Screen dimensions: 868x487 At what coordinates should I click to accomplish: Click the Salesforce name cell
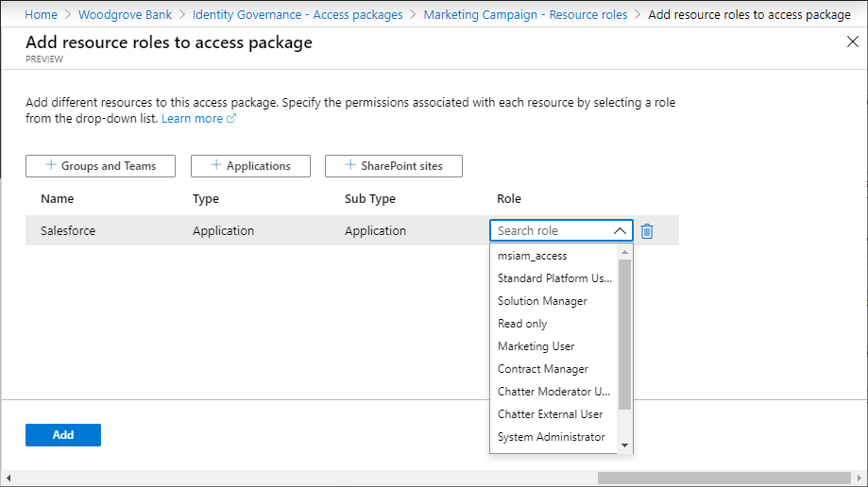tap(68, 231)
